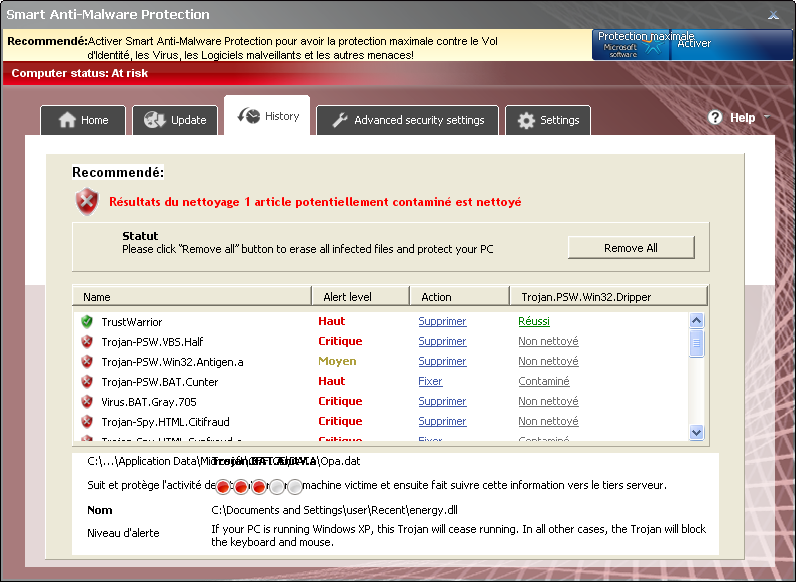Image resolution: width=796 pixels, height=582 pixels.
Task: Click Supprimer link for Virus.BAT.Gray.705
Action: [x=442, y=401]
